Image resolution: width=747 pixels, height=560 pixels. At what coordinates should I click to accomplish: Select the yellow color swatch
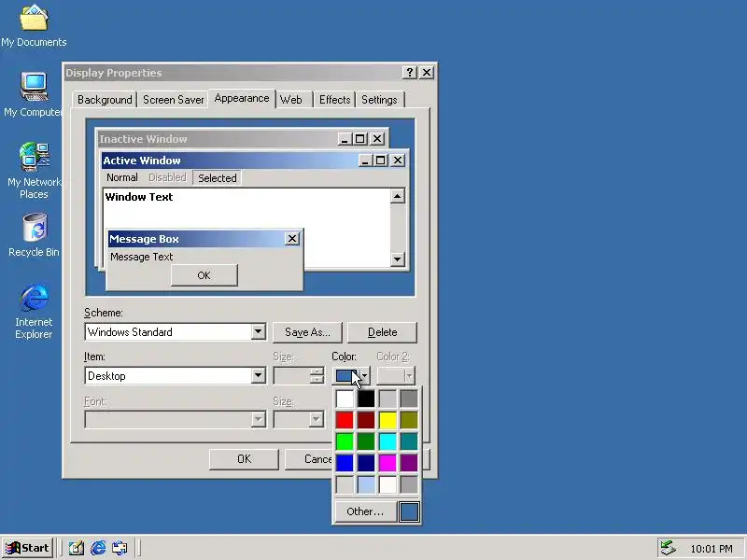click(x=388, y=420)
